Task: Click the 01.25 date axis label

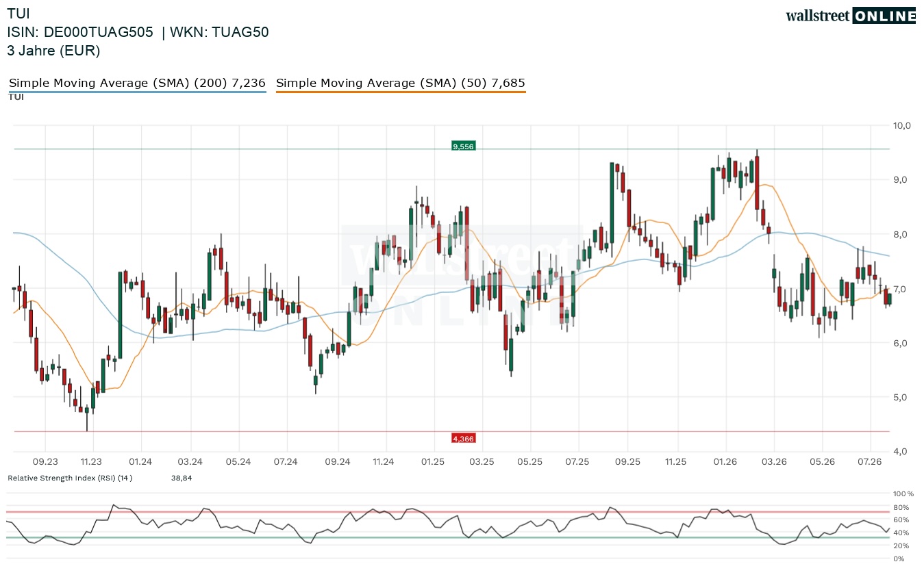Action: 433,462
